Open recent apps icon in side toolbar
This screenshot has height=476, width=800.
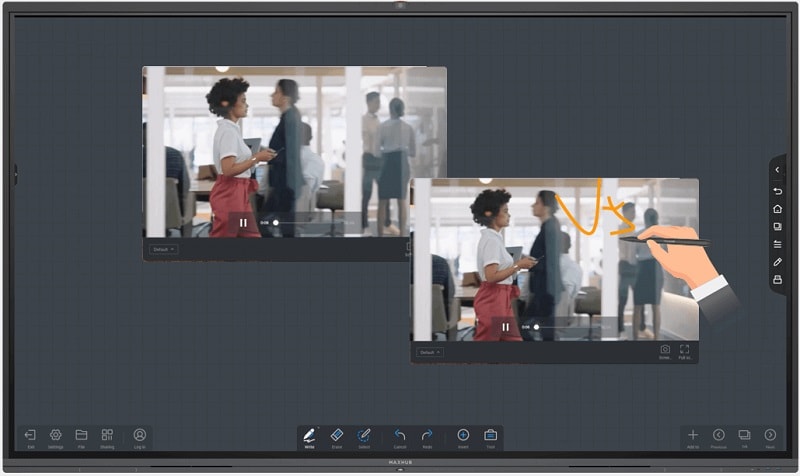point(778,227)
